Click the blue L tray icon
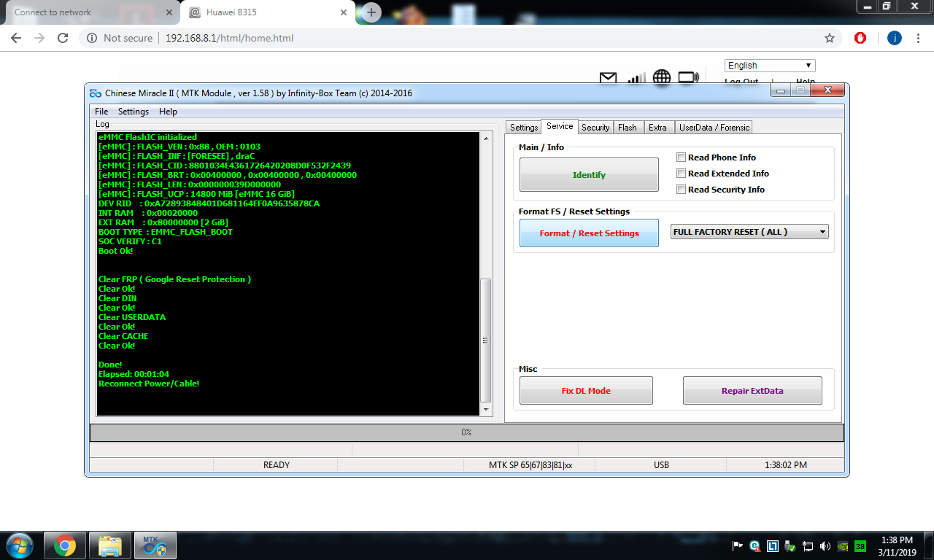The height and width of the screenshot is (560, 934). click(x=772, y=545)
